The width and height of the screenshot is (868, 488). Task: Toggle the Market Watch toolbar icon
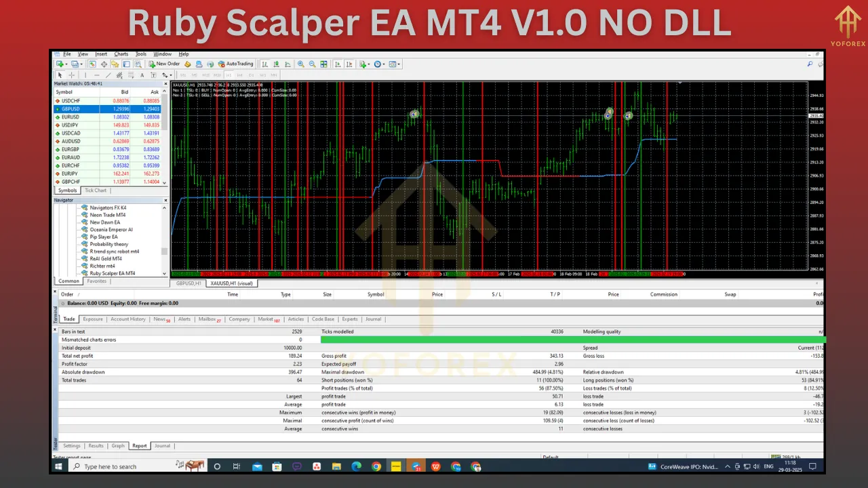click(93, 64)
